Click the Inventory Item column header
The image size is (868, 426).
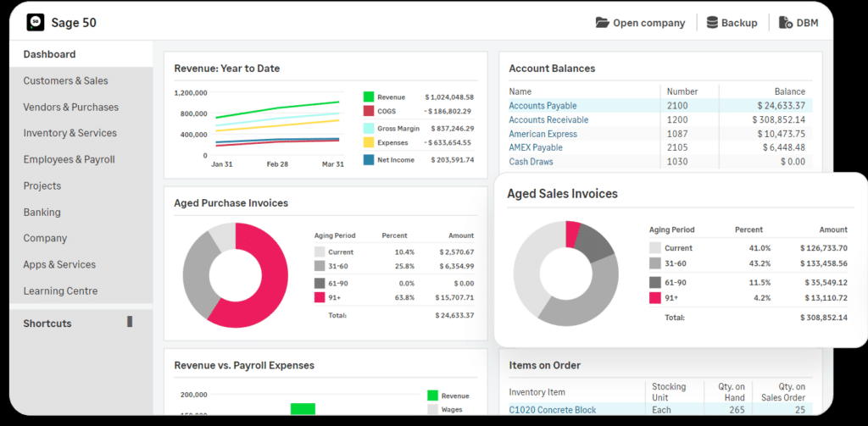pyautogui.click(x=537, y=392)
